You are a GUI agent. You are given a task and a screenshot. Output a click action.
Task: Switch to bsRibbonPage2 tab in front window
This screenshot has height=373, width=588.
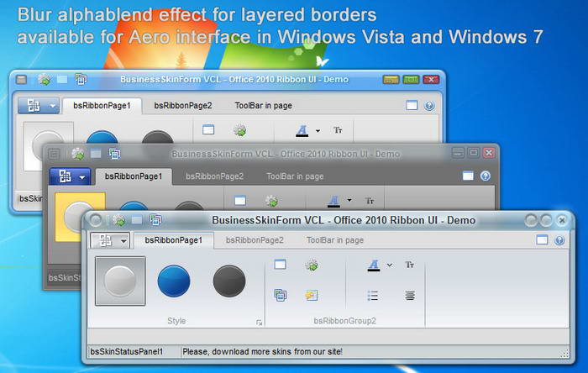point(255,240)
